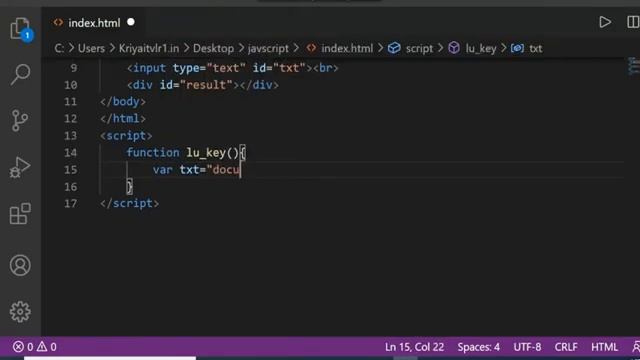Open the Search view in the activity bar
The height and width of the screenshot is (360, 640).
pyautogui.click(x=20, y=75)
